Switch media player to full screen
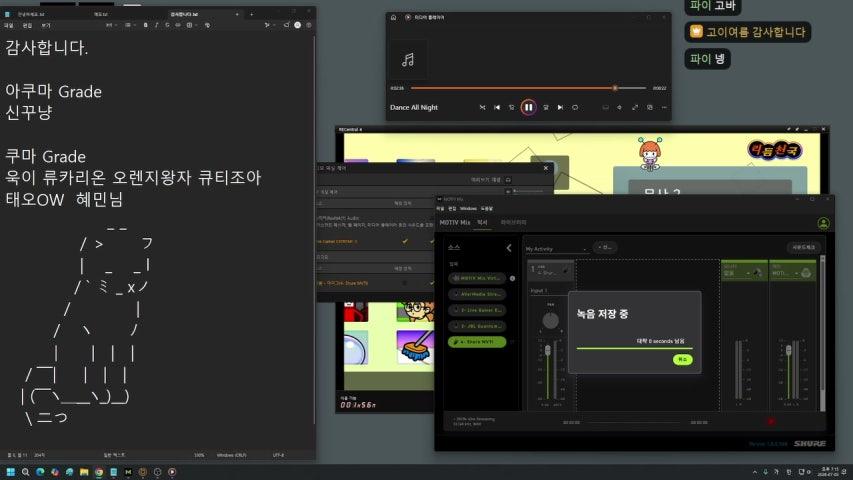 (x=635, y=108)
